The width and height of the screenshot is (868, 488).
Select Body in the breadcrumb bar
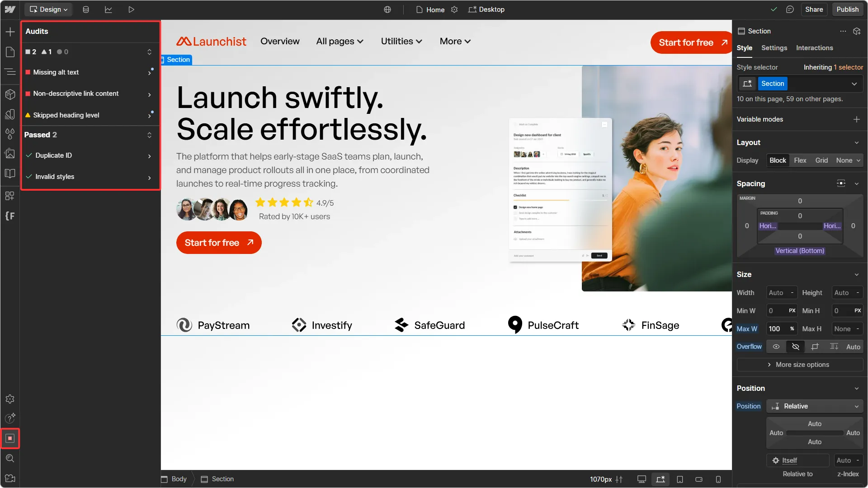pos(175,479)
